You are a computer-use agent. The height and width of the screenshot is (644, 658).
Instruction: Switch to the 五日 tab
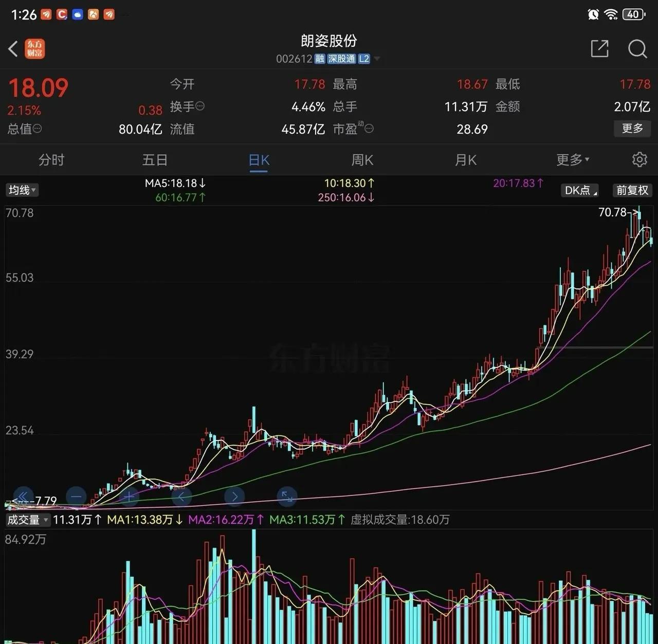155,160
